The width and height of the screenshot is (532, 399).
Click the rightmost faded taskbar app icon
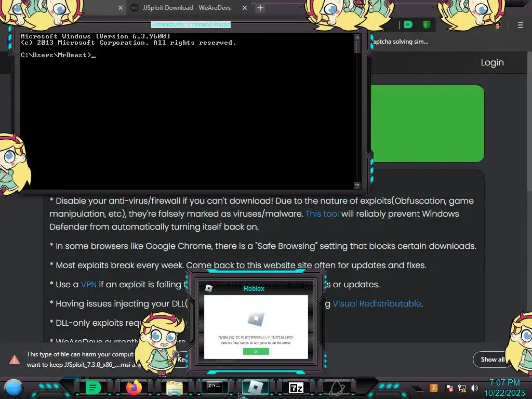pos(336,388)
